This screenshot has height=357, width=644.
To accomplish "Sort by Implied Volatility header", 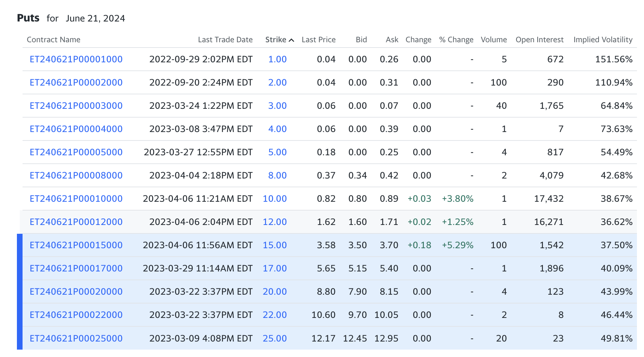I will click(x=603, y=40).
